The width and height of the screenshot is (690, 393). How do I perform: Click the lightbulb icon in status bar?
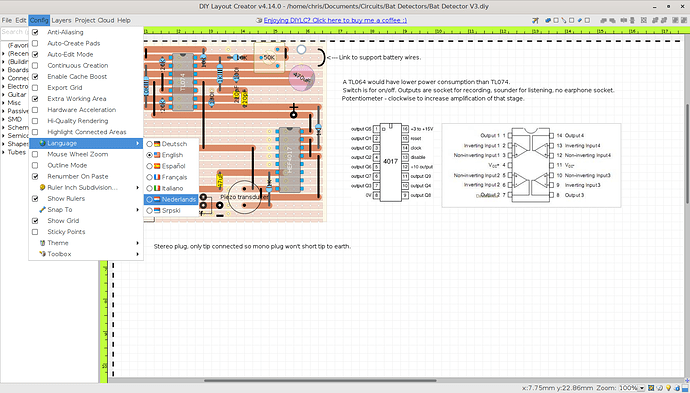click(x=668, y=388)
